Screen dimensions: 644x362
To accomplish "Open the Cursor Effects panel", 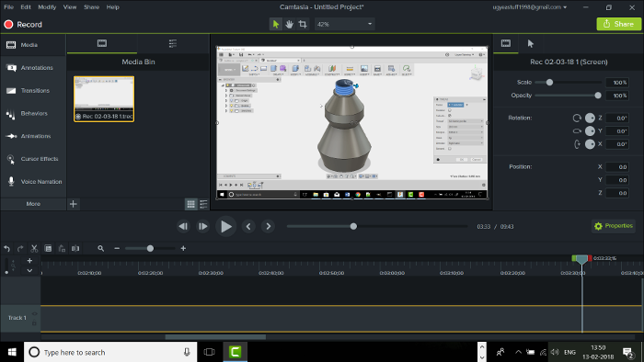I will (x=33, y=159).
